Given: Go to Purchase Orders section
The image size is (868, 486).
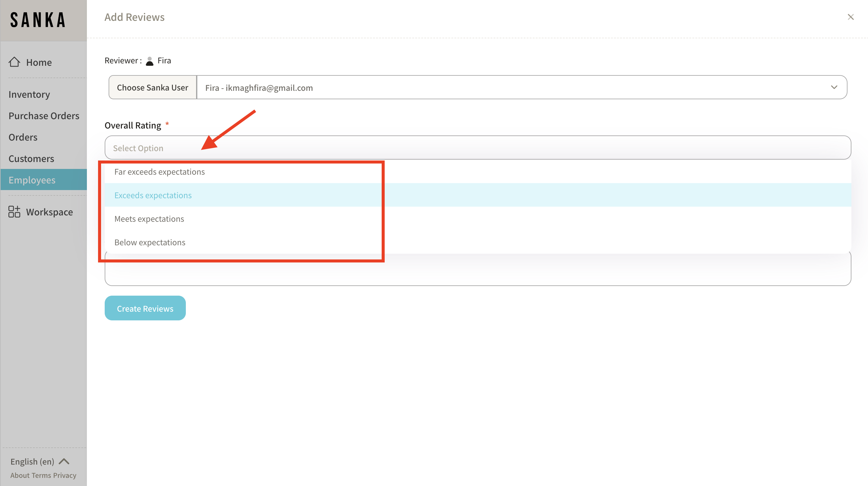Looking at the screenshot, I should click(44, 116).
